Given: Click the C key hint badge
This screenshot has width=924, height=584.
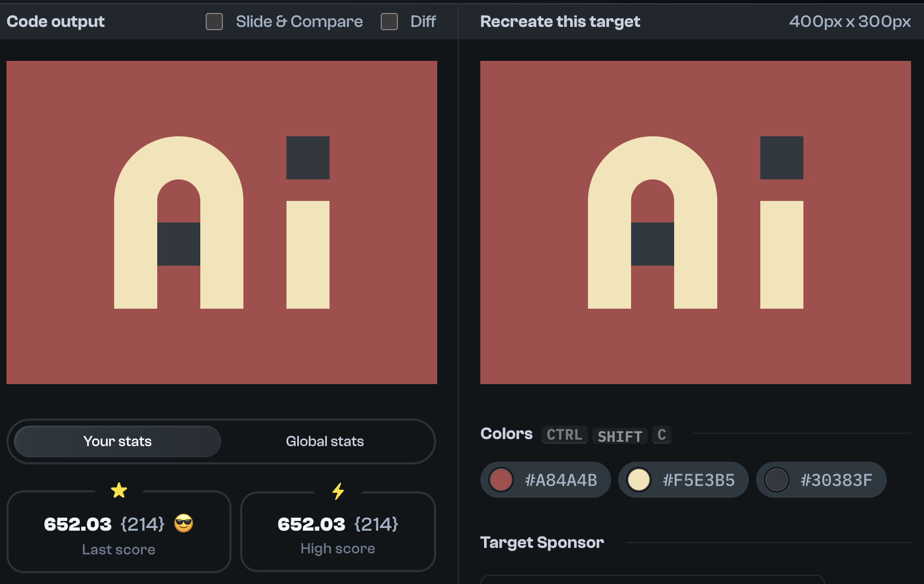Looking at the screenshot, I should pyautogui.click(x=662, y=435).
